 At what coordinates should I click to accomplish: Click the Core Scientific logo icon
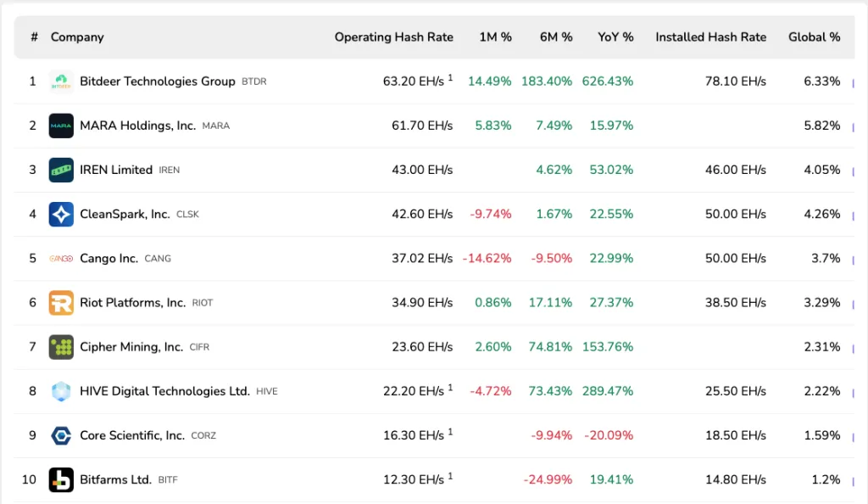pos(61,435)
